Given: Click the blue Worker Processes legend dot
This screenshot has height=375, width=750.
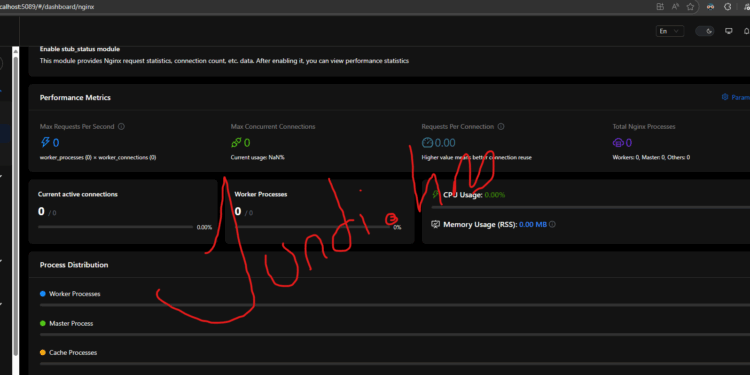Looking at the screenshot, I should point(43,294).
